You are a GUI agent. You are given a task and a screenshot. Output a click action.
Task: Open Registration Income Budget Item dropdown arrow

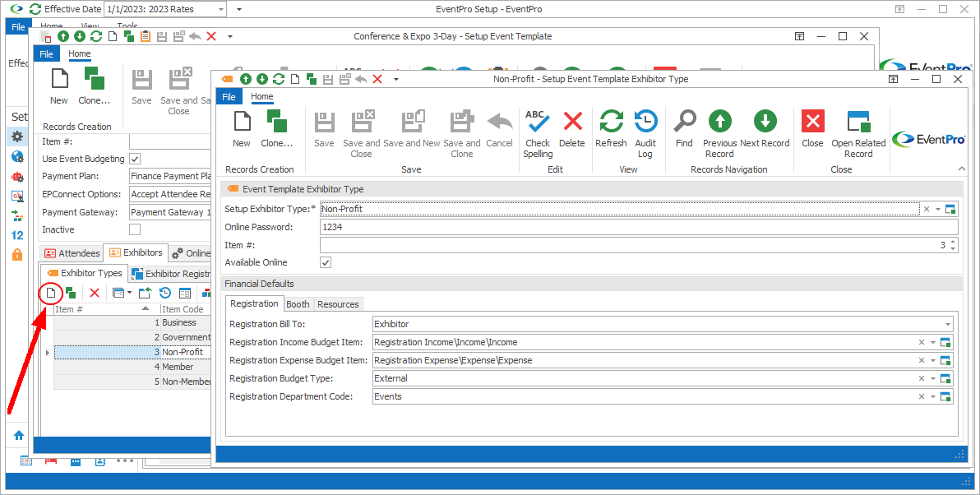click(x=932, y=343)
